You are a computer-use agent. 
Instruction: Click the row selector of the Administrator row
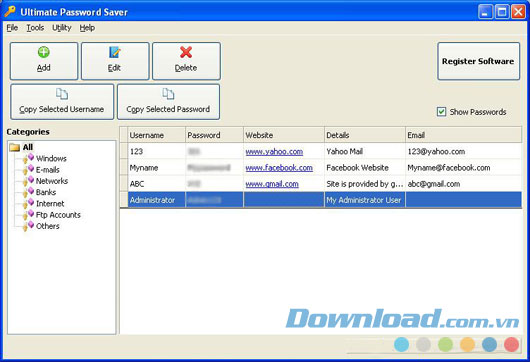coord(124,200)
